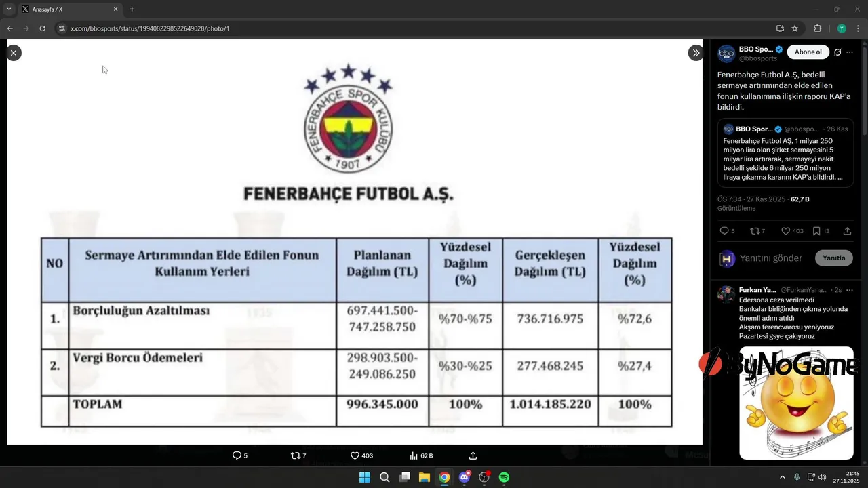Close the photo viewer with X
This screenshot has height=488, width=868.
point(14,53)
